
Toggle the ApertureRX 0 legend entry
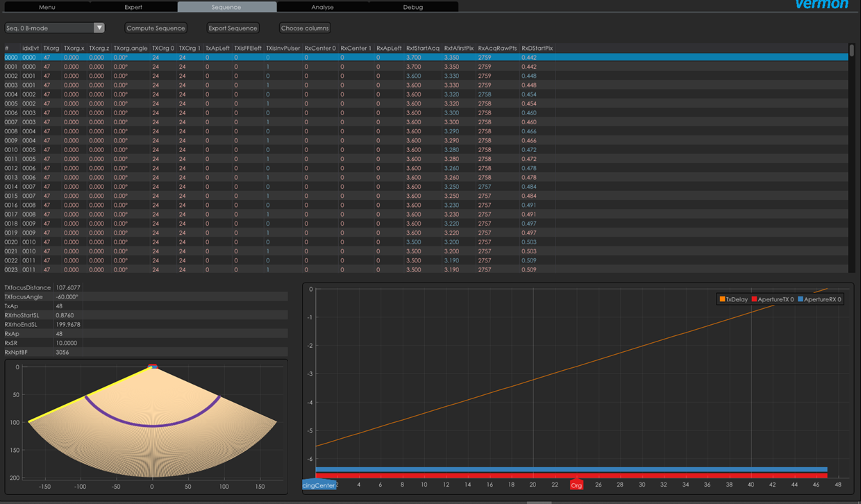823,299
